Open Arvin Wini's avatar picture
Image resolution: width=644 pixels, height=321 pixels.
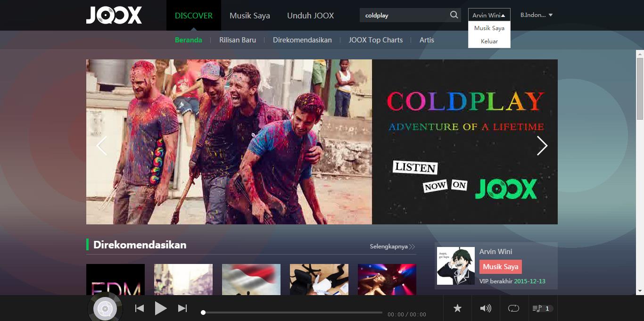pyautogui.click(x=456, y=266)
